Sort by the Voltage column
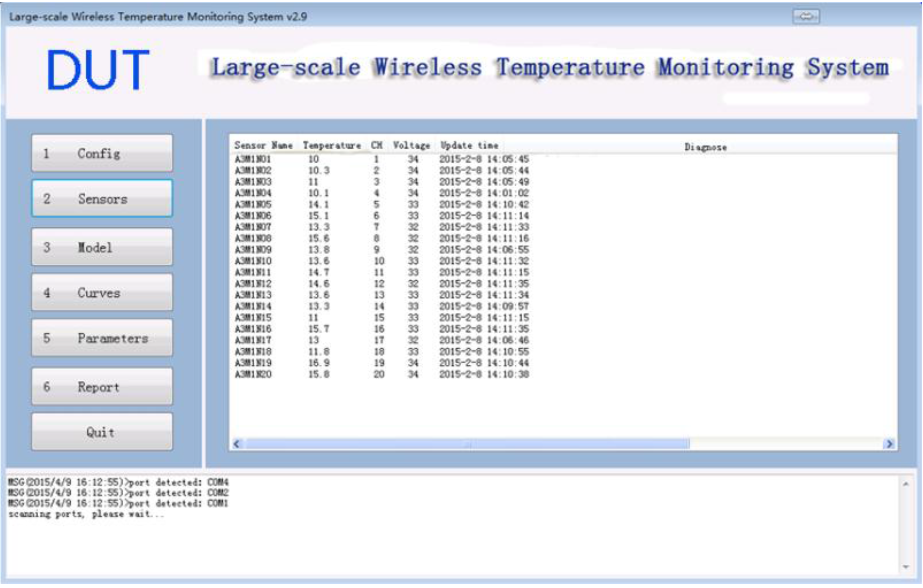This screenshot has width=923, height=588. pos(411,146)
